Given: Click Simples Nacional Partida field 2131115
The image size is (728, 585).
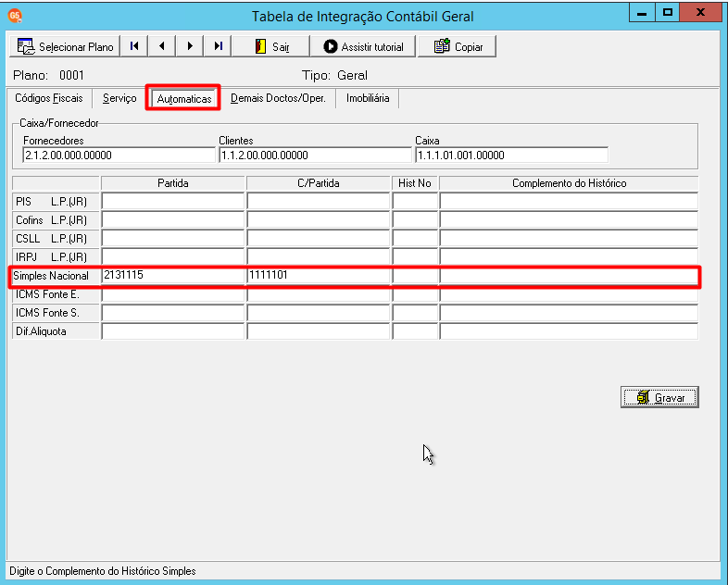Looking at the screenshot, I should tap(172, 276).
